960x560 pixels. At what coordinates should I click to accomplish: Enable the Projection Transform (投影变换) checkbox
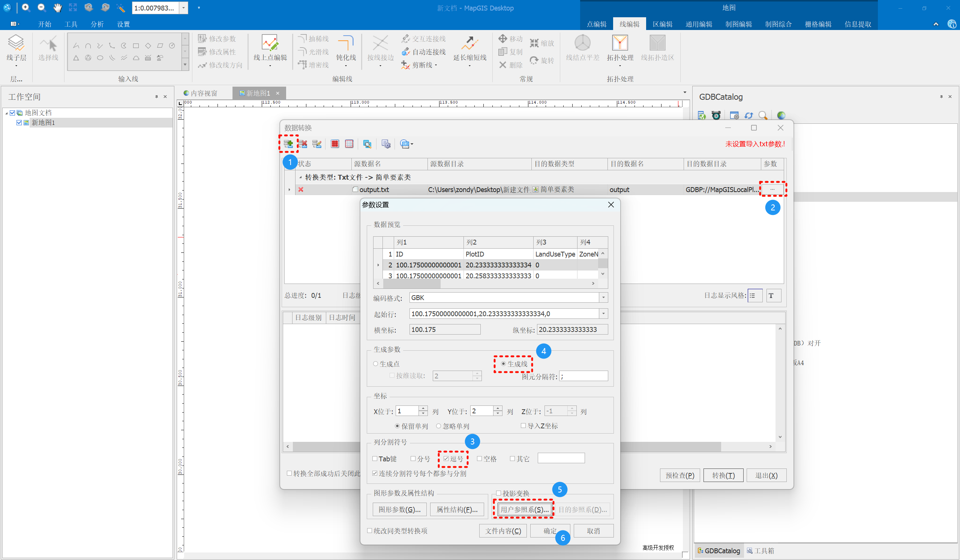[x=498, y=493]
